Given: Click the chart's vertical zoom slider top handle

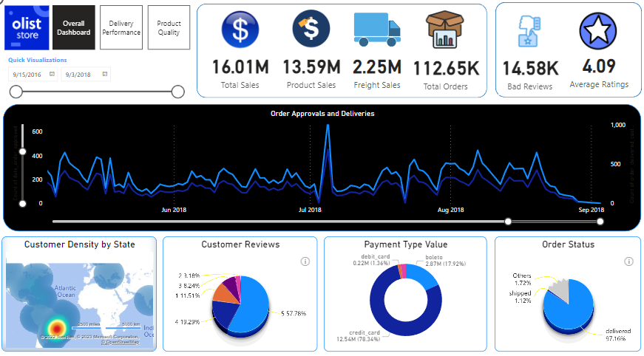Looking at the screenshot, I should [x=22, y=152].
